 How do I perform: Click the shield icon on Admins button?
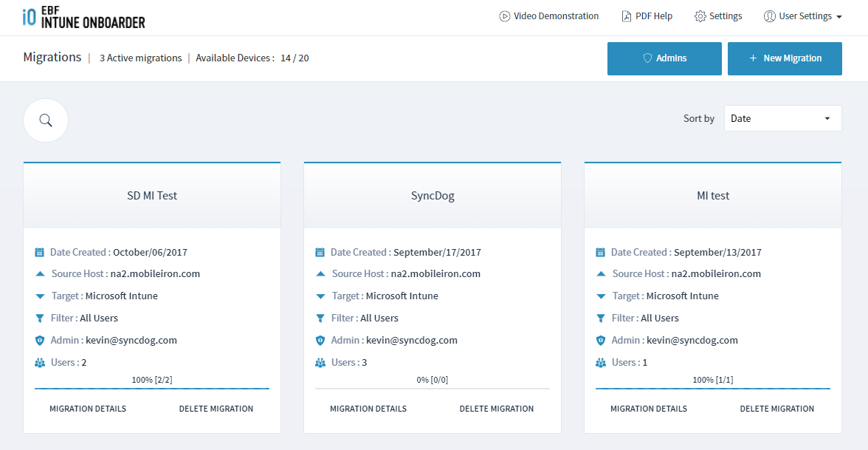tap(647, 58)
